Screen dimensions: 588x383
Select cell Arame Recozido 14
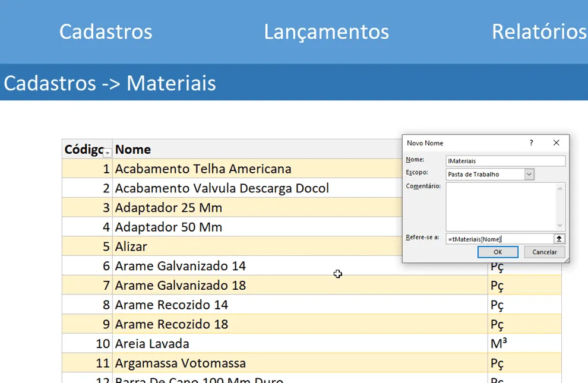click(300, 305)
